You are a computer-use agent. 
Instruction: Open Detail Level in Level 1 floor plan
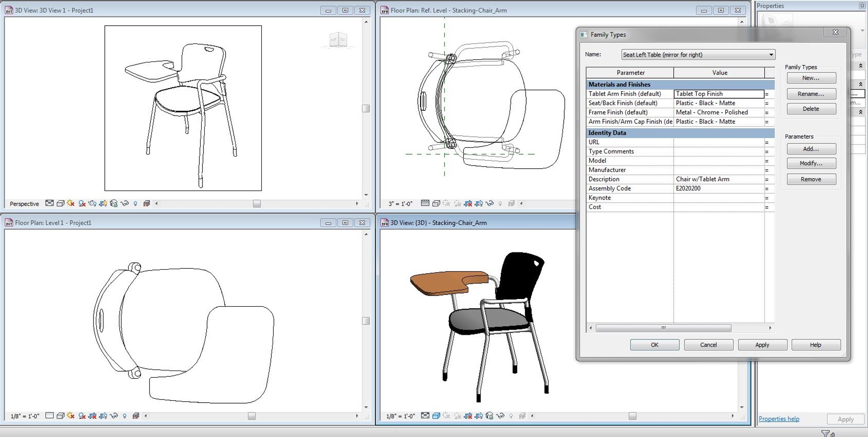(x=50, y=416)
